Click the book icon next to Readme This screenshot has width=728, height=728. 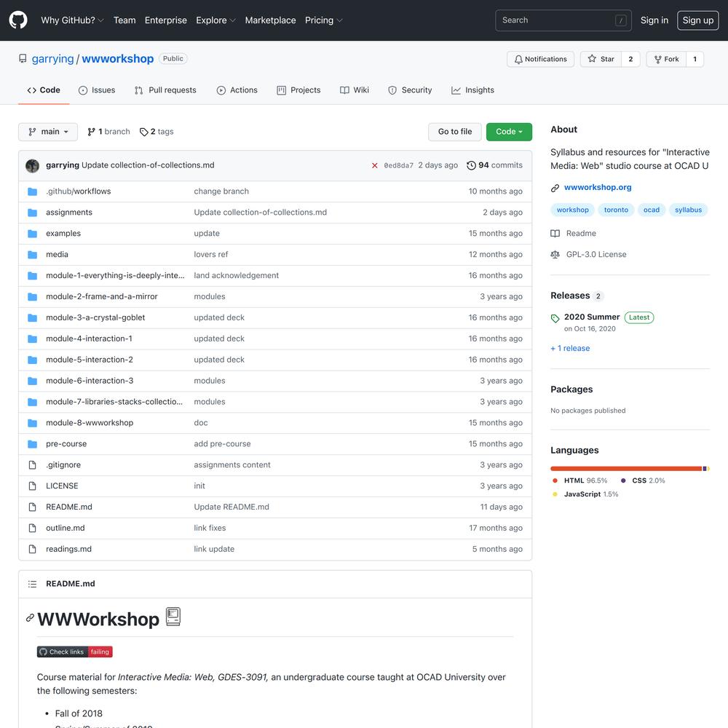(x=555, y=234)
